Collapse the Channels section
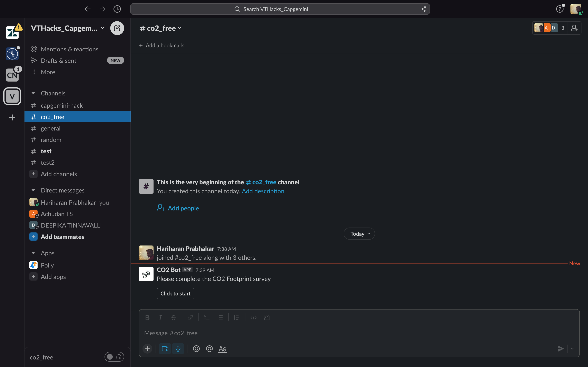Image resolution: width=588 pixels, height=367 pixels. tap(33, 93)
